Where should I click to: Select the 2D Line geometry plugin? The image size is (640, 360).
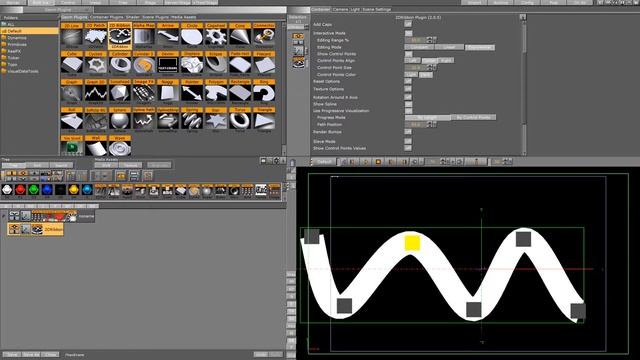tap(72, 36)
